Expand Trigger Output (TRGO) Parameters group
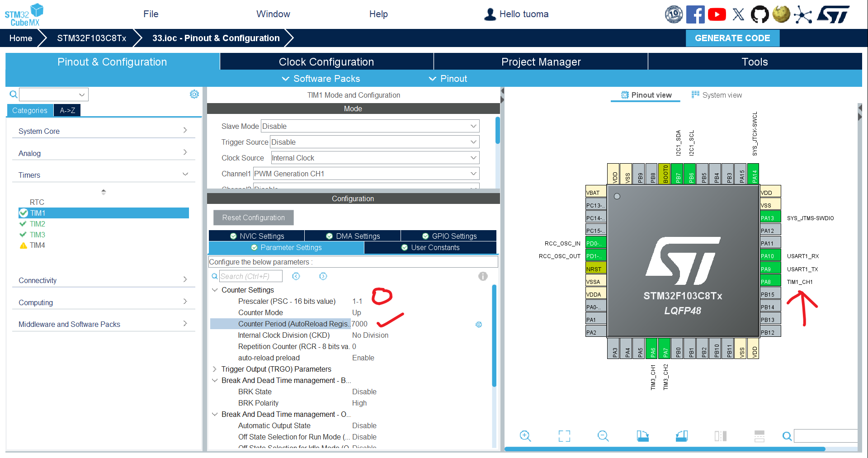The height and width of the screenshot is (458, 868). (215, 369)
